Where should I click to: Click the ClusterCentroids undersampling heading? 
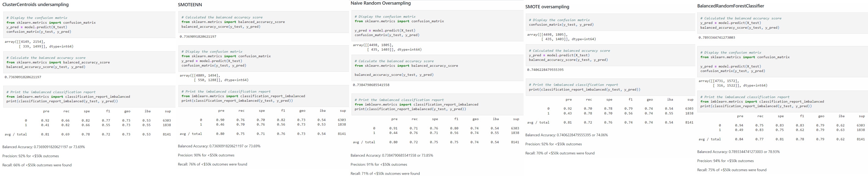point(35,5)
